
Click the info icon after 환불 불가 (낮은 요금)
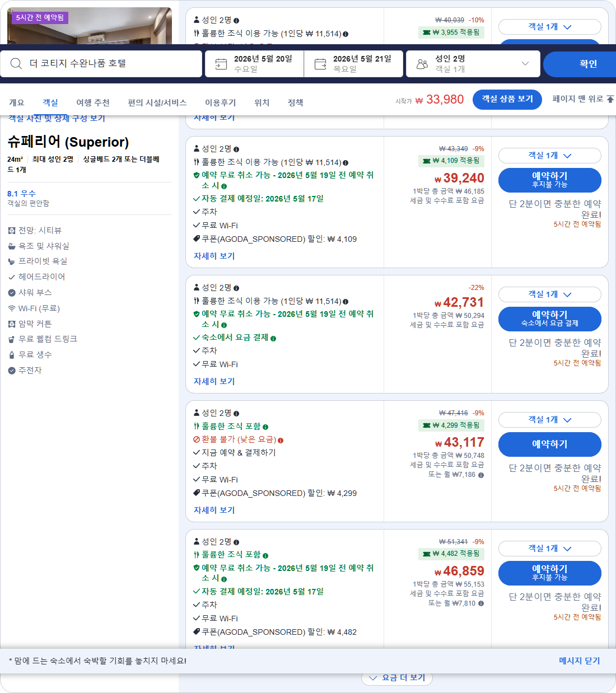click(281, 441)
